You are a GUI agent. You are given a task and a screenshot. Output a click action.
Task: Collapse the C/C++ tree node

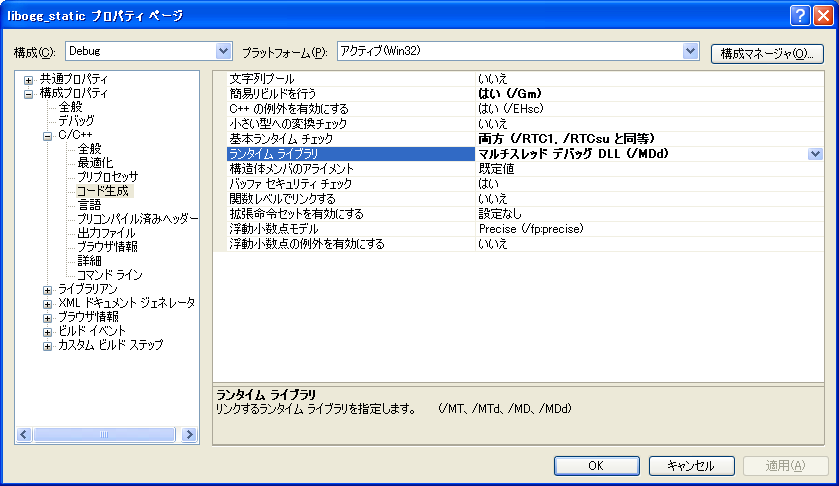tap(47, 135)
